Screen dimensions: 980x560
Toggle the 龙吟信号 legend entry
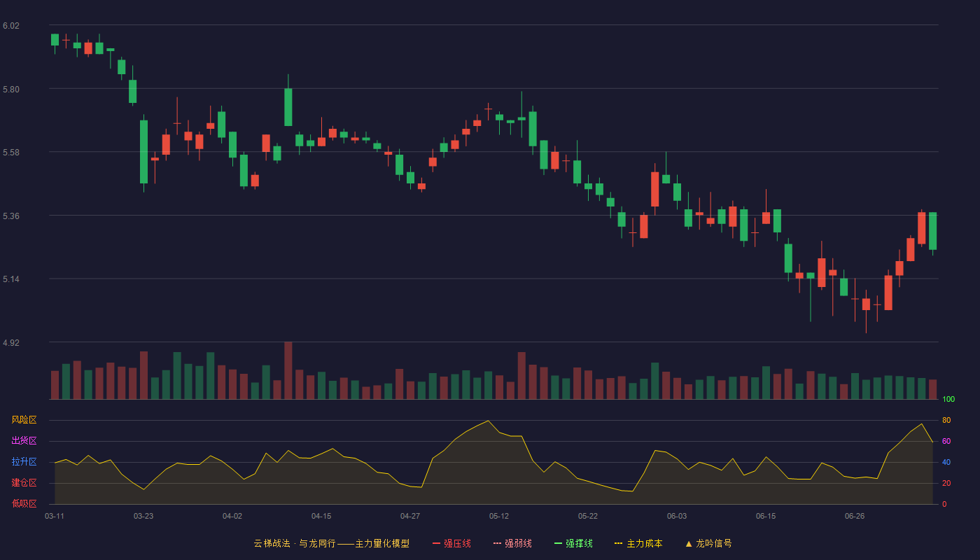click(708, 543)
